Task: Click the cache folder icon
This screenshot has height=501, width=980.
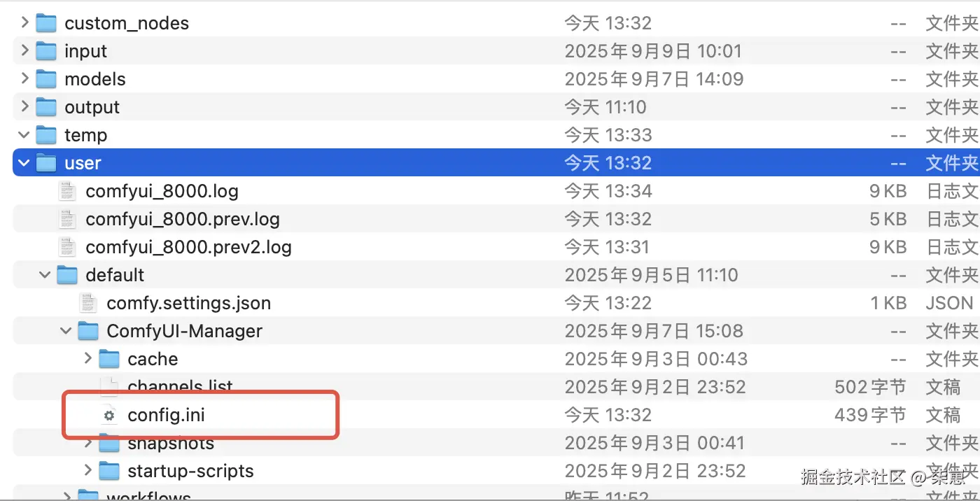Action: tap(109, 359)
